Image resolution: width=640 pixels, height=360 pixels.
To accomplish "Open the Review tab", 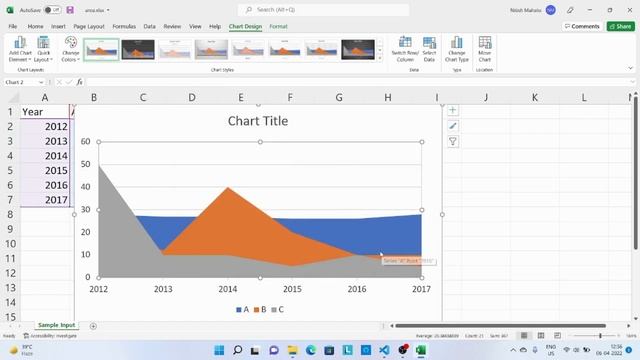I will pos(172,26).
